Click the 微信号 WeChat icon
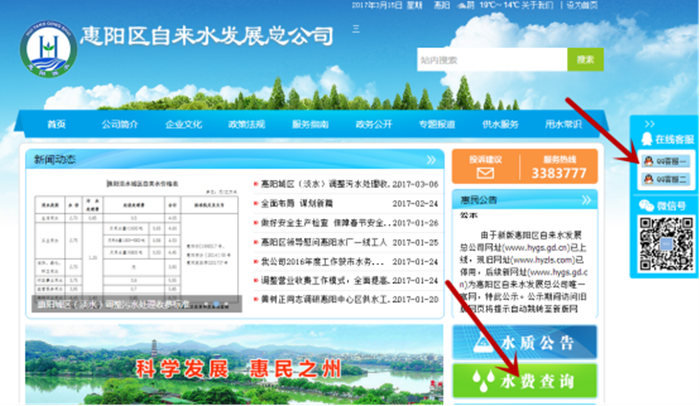Image resolution: width=700 pixels, height=406 pixels. 646,205
